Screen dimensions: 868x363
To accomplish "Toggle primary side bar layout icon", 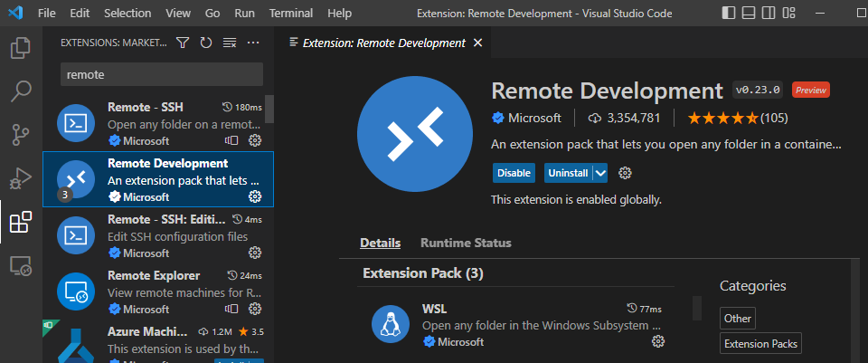I will (x=729, y=13).
